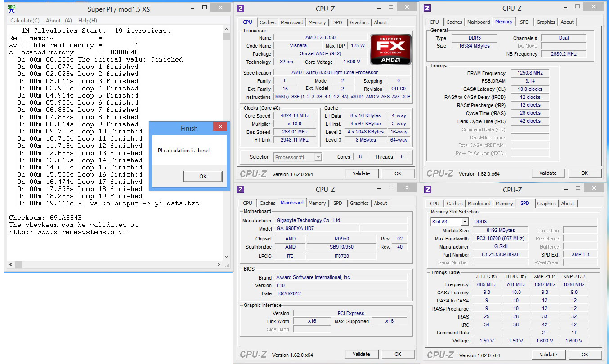The image size is (609, 364).
Task: Click the processor Name field AMD FX-8350
Action: (320, 37)
